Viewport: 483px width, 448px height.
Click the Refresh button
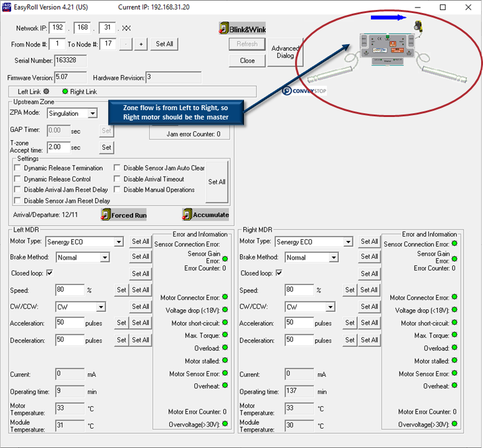247,44
